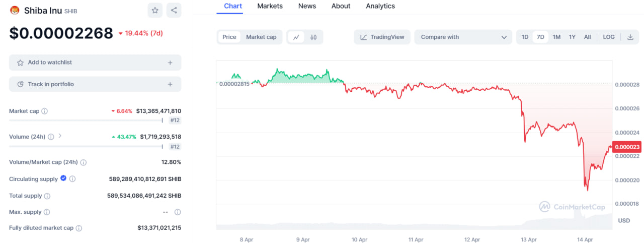Click the 12.80% volume/market cap value

171,162
